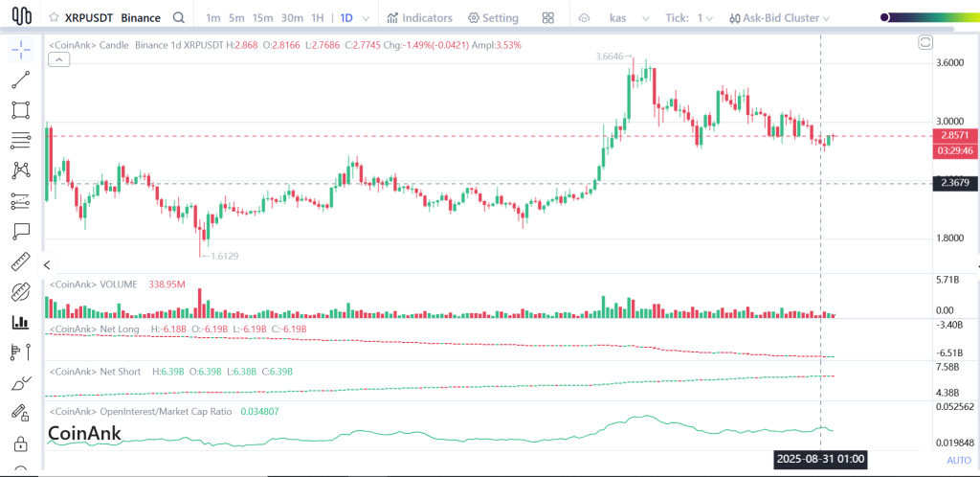The image size is (980, 477).
Task: Add XRPUSDT to favorites with star
Action: coord(55,17)
